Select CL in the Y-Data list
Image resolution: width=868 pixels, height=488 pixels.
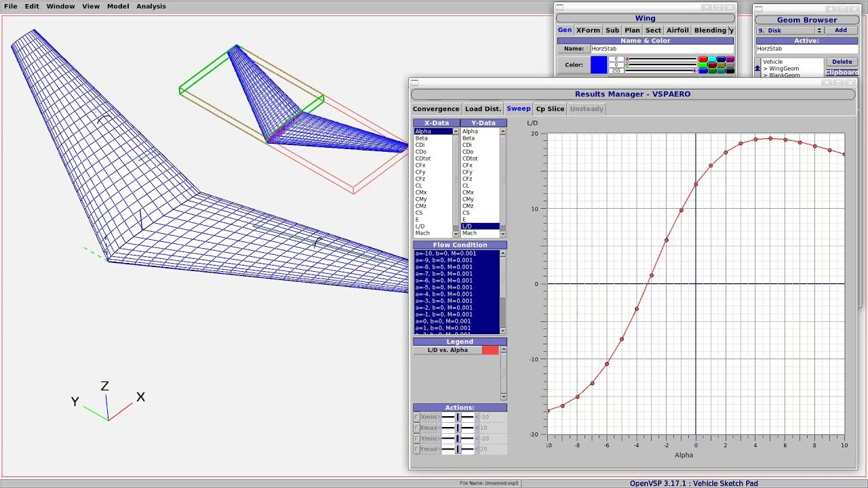[x=480, y=186]
